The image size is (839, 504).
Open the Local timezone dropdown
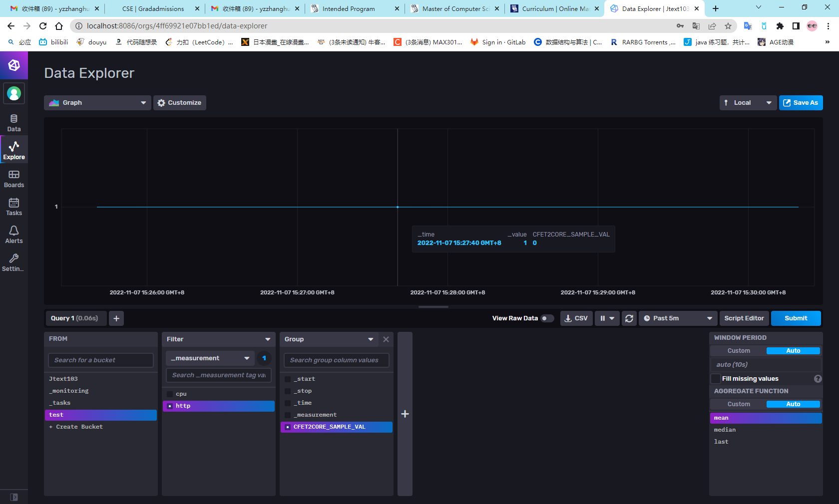pyautogui.click(x=748, y=103)
